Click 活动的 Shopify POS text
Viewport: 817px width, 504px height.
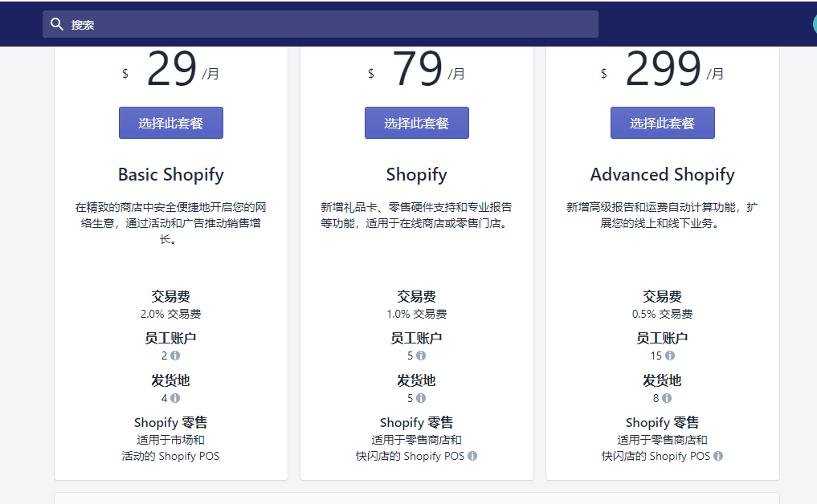170,456
